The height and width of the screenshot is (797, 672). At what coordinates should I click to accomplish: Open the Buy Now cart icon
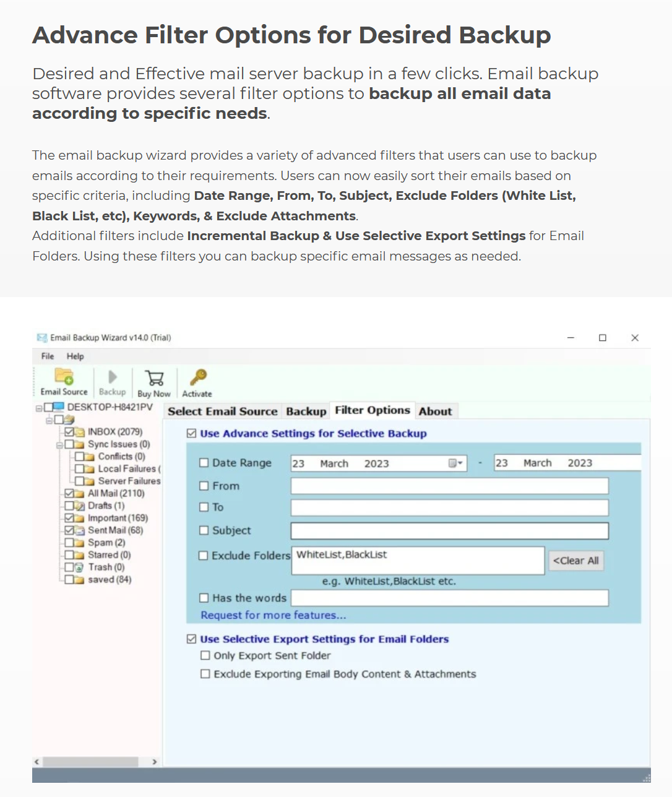(x=154, y=378)
